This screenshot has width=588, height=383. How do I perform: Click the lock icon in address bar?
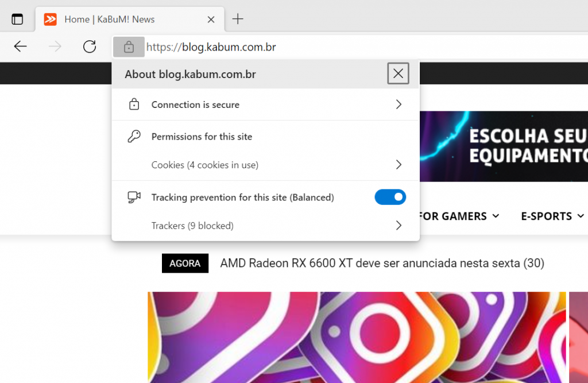click(129, 47)
